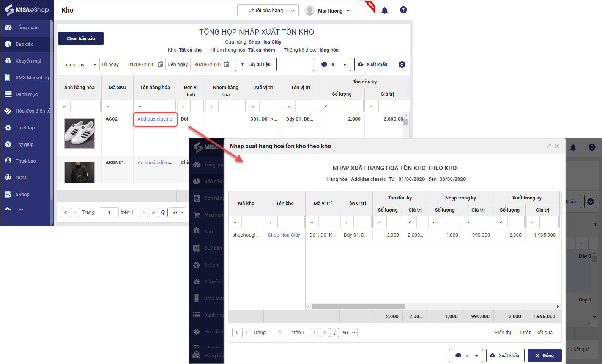Open the help question mark icon in top header
This screenshot has width=602, height=364.
coord(403,10)
